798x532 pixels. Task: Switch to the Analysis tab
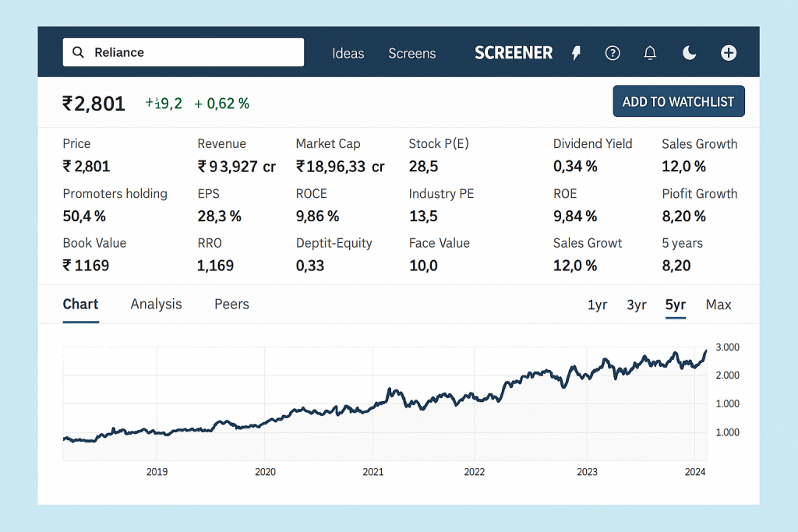156,304
